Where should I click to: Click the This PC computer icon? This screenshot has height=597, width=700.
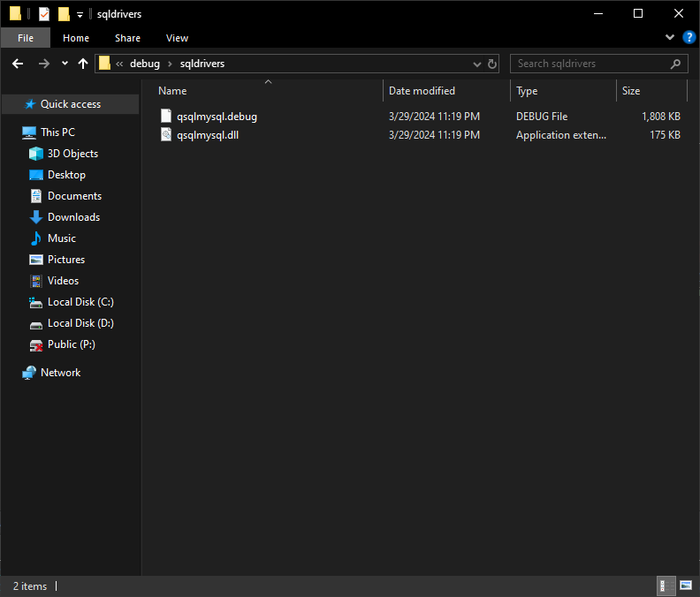click(29, 132)
